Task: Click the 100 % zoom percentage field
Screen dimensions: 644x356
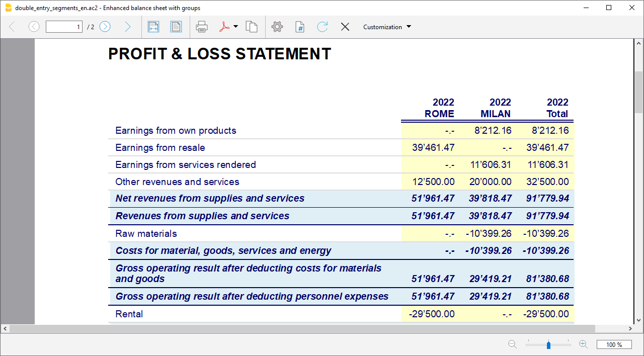Action: click(614, 344)
